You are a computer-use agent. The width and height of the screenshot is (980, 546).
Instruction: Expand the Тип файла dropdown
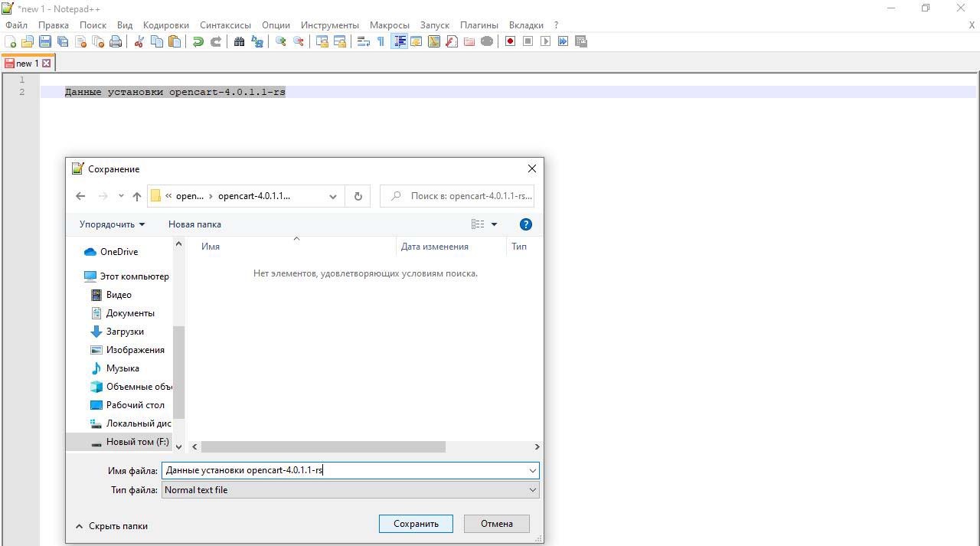(532, 490)
